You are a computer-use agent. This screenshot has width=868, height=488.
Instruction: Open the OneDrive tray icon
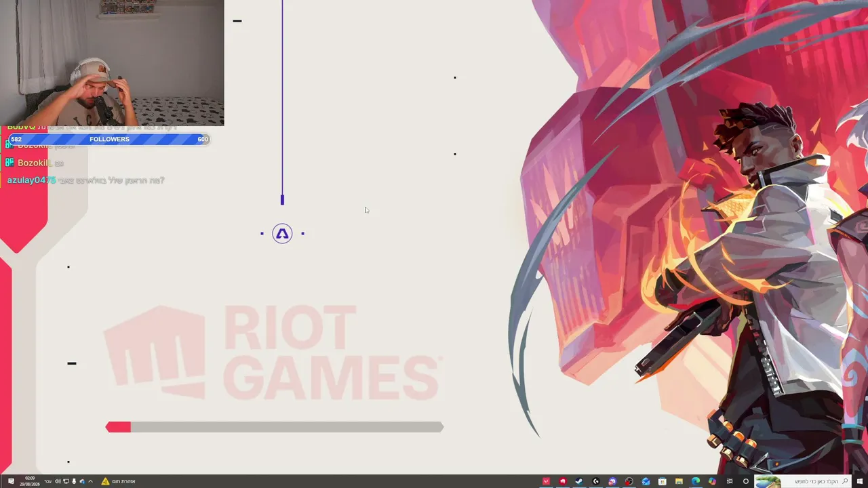[x=82, y=481]
